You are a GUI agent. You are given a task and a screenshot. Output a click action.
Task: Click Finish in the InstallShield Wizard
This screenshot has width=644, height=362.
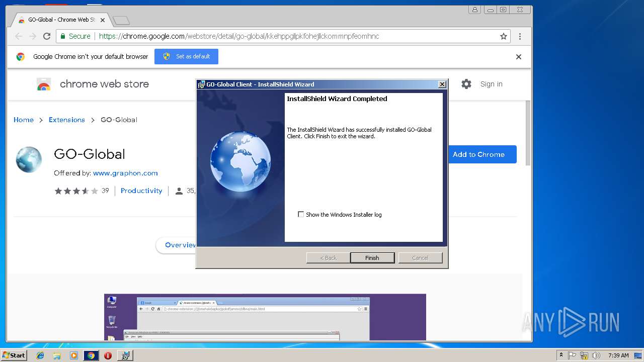pyautogui.click(x=372, y=258)
